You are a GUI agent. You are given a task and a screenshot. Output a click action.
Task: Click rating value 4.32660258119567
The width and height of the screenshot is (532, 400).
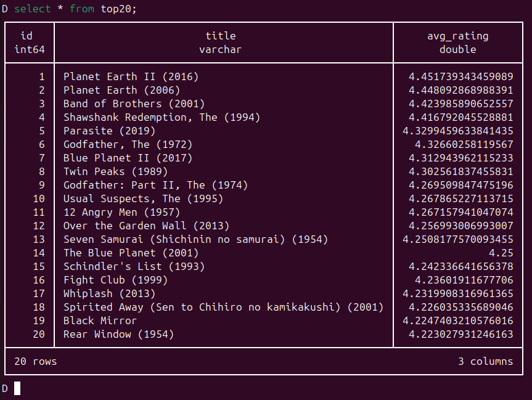coord(464,144)
